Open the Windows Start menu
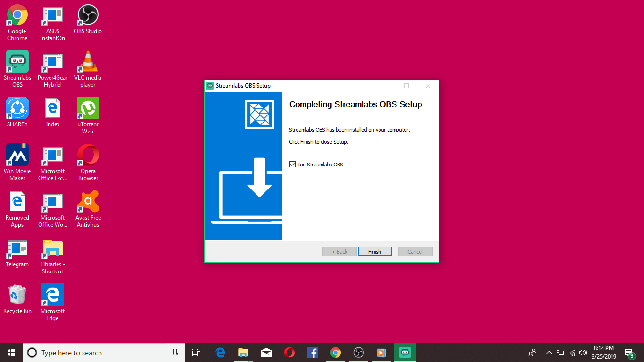The width and height of the screenshot is (644, 362). 11,353
